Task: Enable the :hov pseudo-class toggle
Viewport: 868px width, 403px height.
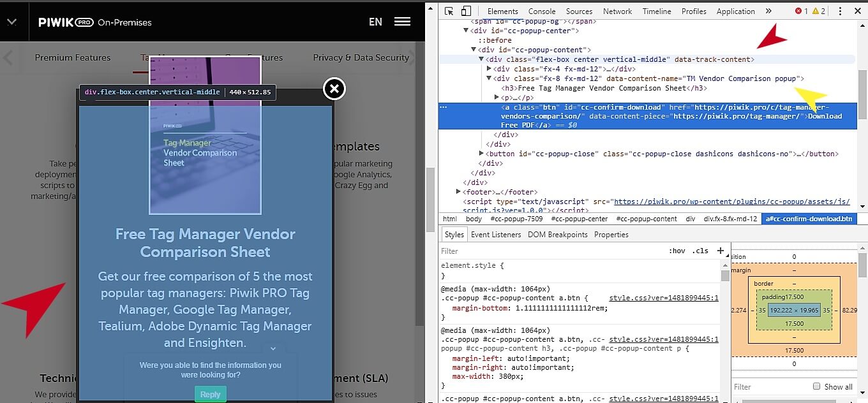Action: click(x=677, y=251)
